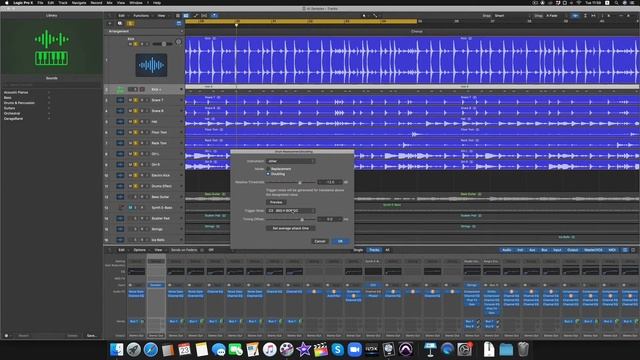Image resolution: width=640 pixels, height=360 pixels.
Task: Click the cycle range bar in ruler
Action: coord(301,21)
